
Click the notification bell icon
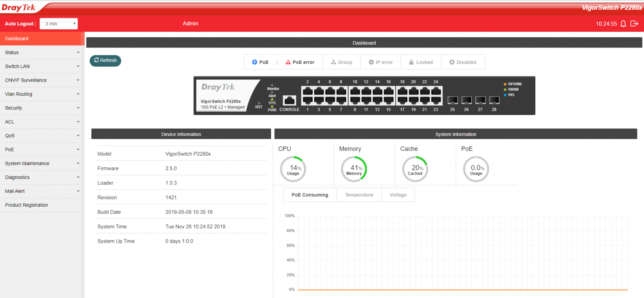[x=623, y=24]
